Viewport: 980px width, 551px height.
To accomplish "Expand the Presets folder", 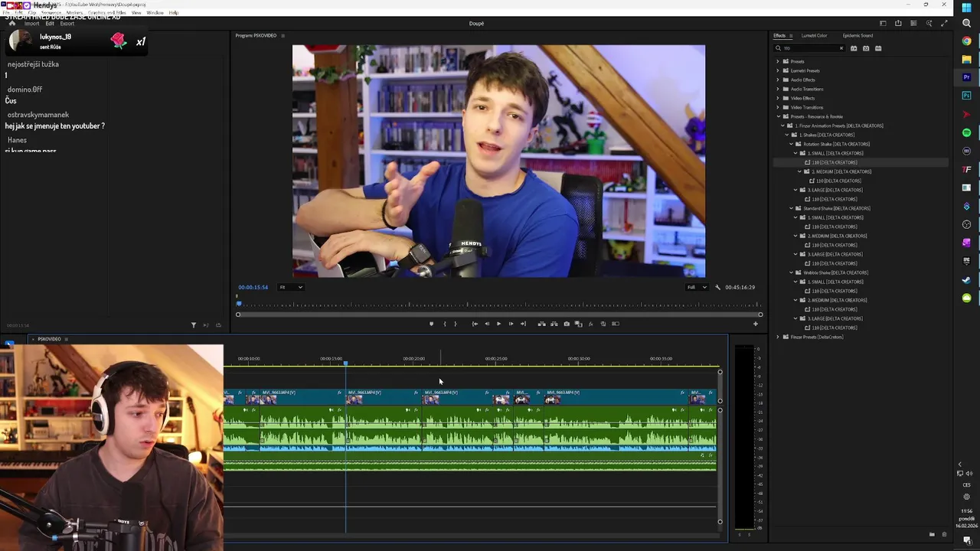I will click(778, 61).
